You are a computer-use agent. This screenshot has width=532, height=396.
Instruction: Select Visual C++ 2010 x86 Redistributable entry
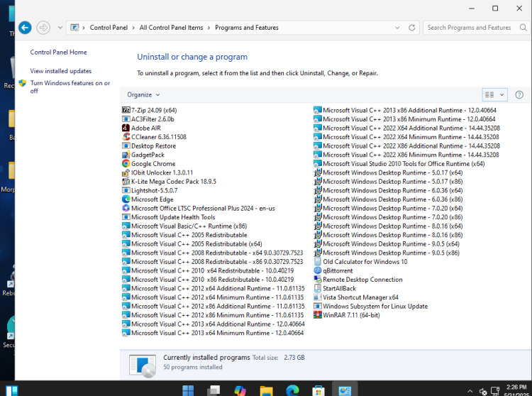coord(208,280)
